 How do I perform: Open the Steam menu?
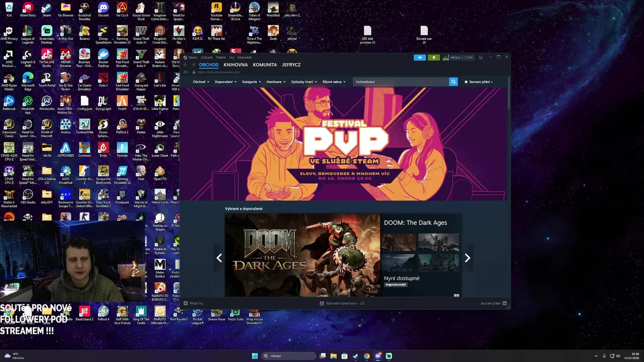[193, 57]
